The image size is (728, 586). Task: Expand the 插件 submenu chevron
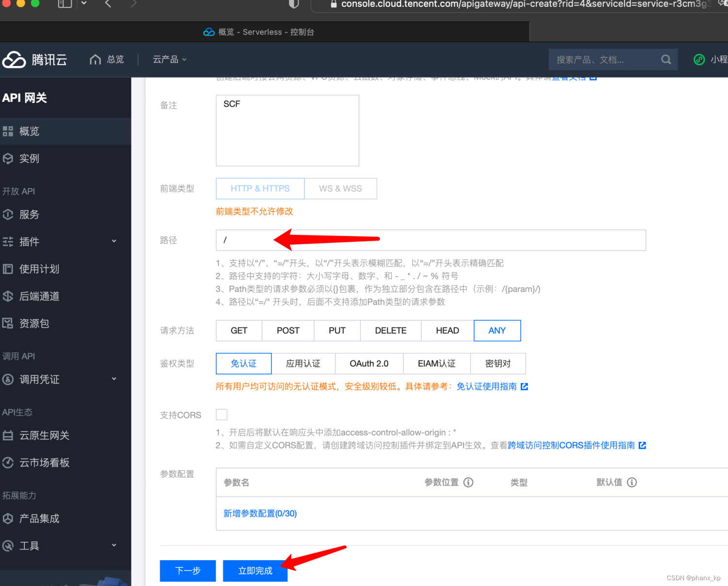pyautogui.click(x=114, y=241)
